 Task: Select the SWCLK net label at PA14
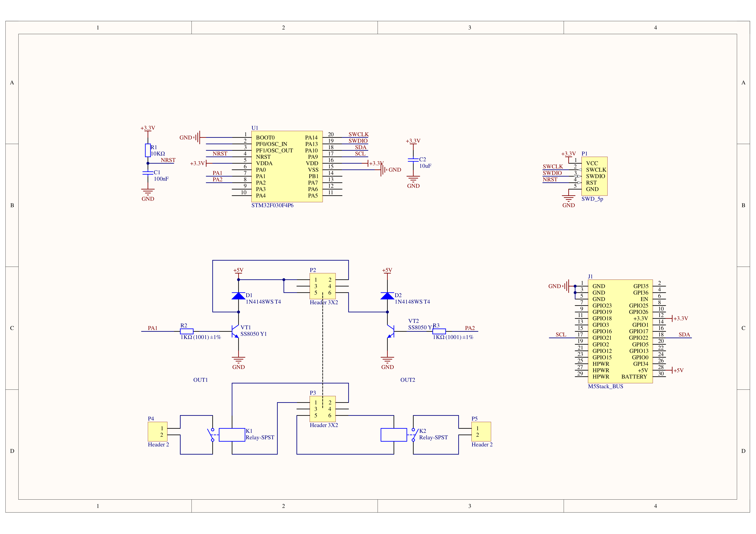coord(359,134)
